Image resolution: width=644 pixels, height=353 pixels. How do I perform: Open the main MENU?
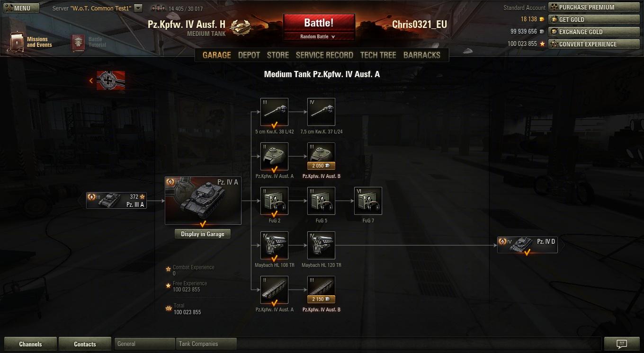[x=21, y=8]
